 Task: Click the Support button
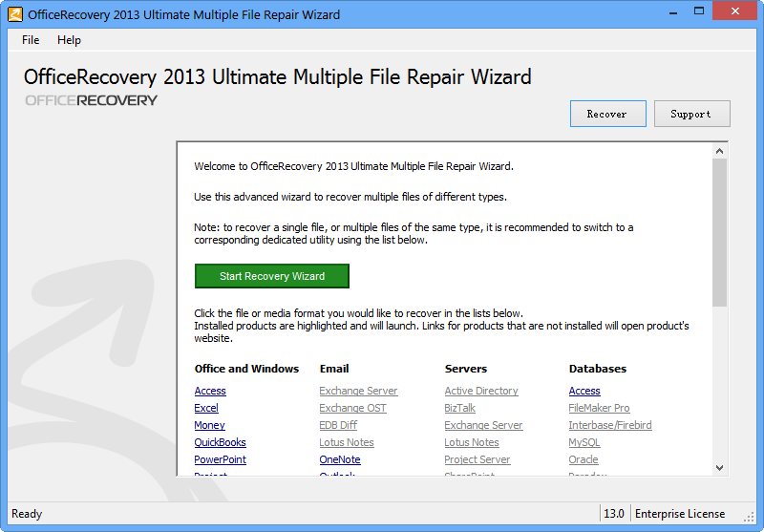click(691, 114)
